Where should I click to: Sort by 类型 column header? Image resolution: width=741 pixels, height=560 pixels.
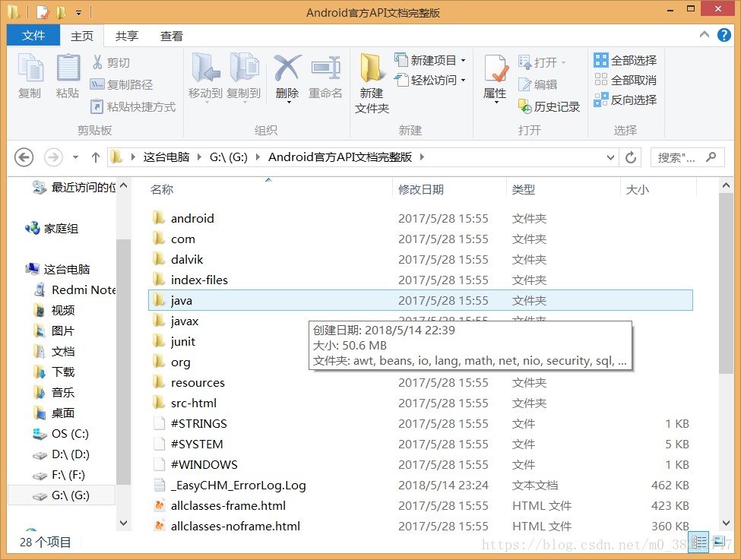524,189
